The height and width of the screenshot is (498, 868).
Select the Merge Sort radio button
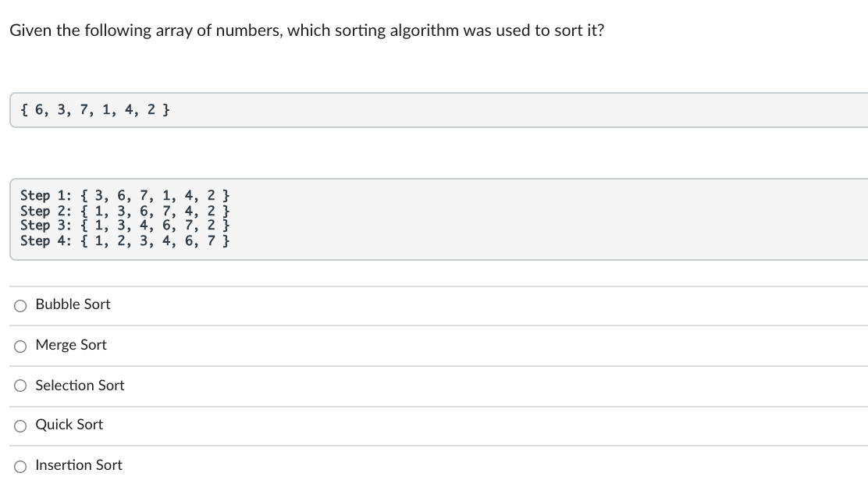pyautogui.click(x=20, y=345)
